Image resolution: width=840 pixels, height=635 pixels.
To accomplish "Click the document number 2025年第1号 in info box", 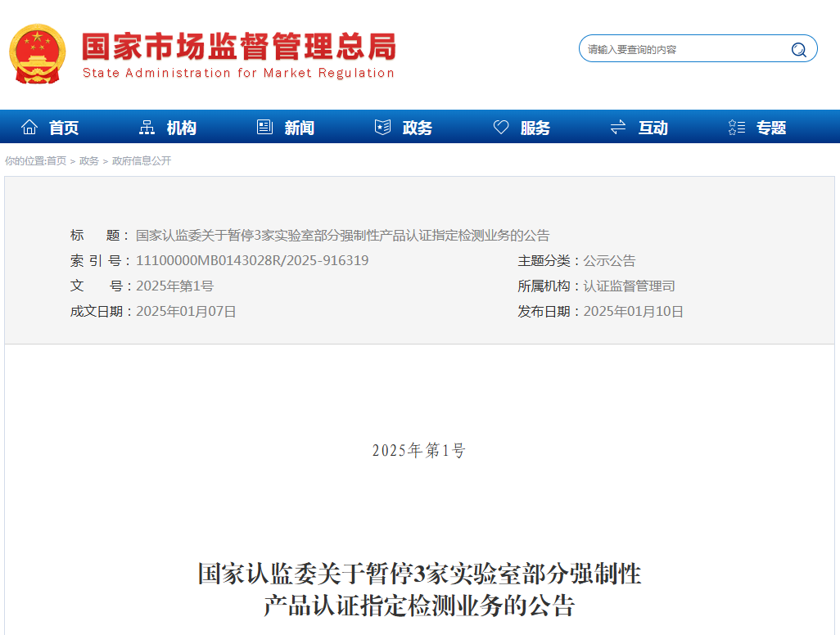I will tap(174, 286).
